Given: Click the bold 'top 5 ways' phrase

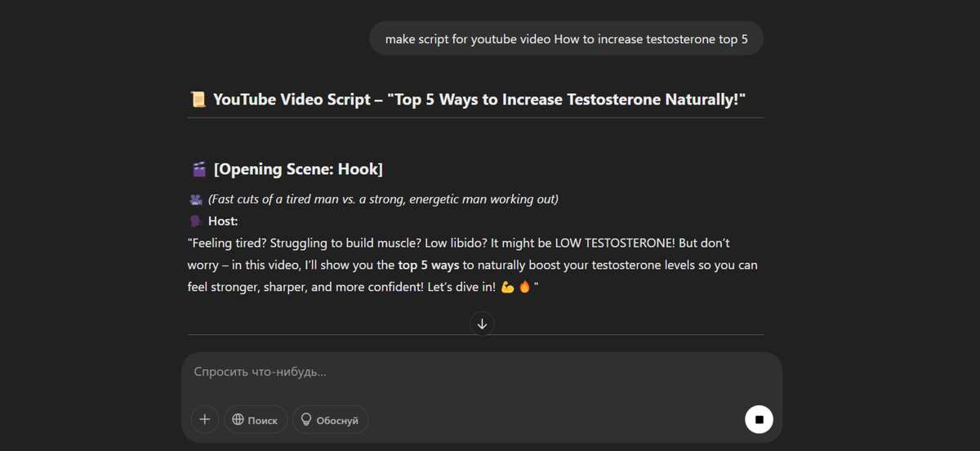Looking at the screenshot, I should pyautogui.click(x=429, y=266).
